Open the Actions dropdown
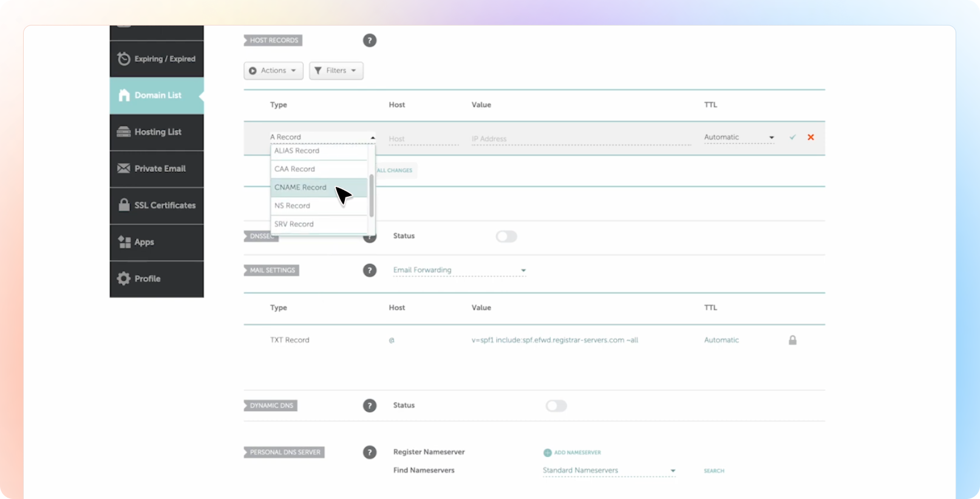 (273, 70)
